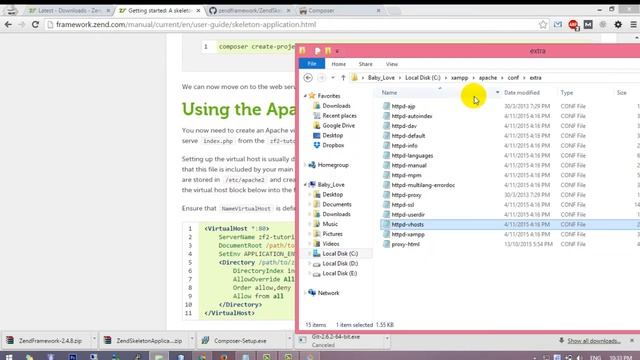Select the httpd-dav conf file
The height and width of the screenshot is (360, 640).
(404, 126)
